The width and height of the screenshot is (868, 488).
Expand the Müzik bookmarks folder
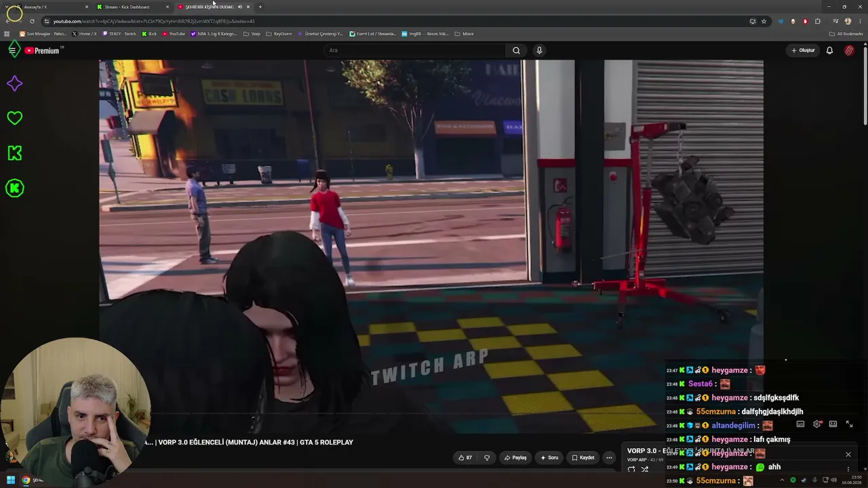pyautogui.click(x=464, y=34)
